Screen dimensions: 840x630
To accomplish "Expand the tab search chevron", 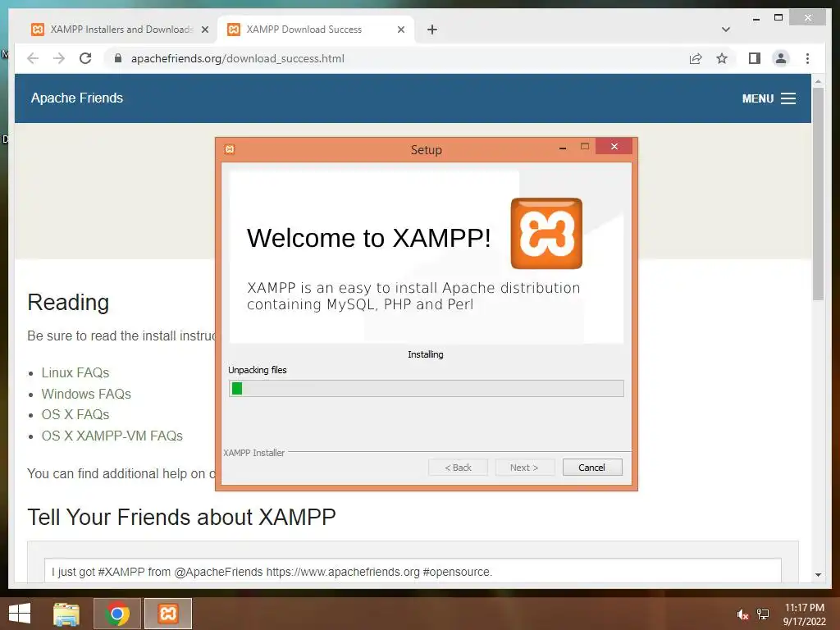I will pyautogui.click(x=725, y=30).
